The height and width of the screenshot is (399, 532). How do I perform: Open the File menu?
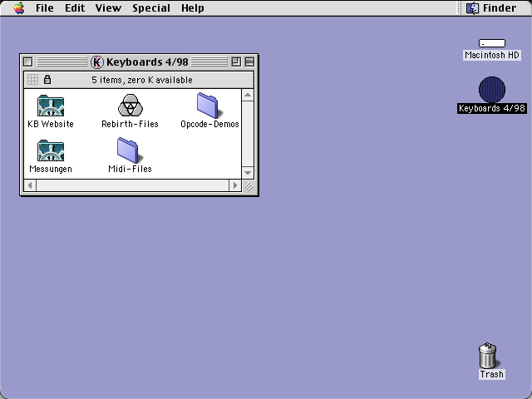pos(44,7)
